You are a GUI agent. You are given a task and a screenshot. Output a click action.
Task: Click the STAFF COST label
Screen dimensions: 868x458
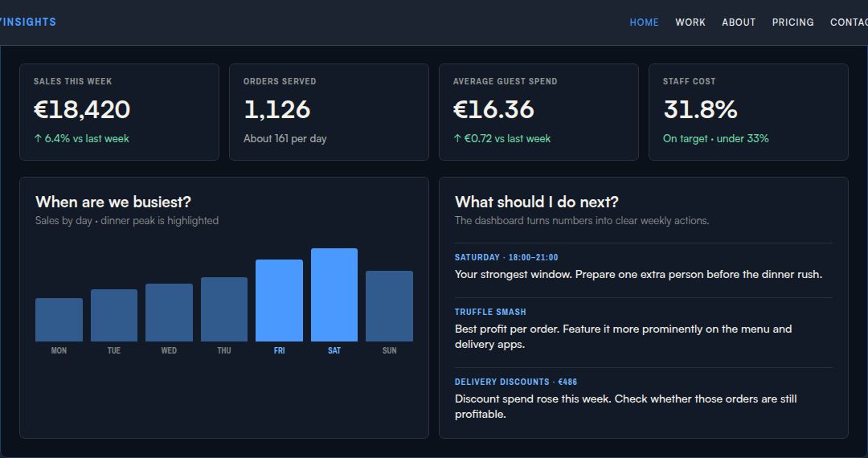(690, 81)
